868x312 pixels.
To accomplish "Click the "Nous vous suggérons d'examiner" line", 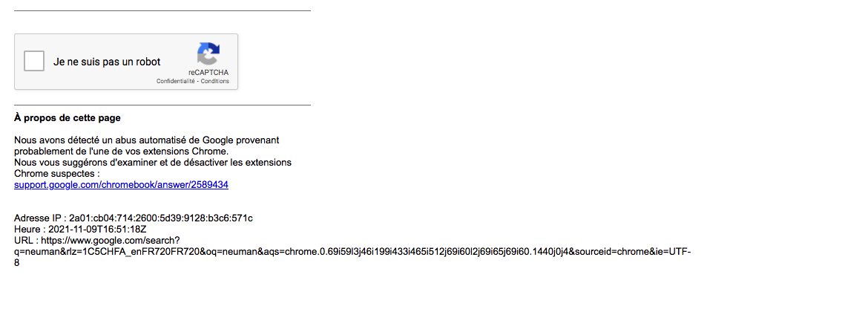I will coord(152,162).
